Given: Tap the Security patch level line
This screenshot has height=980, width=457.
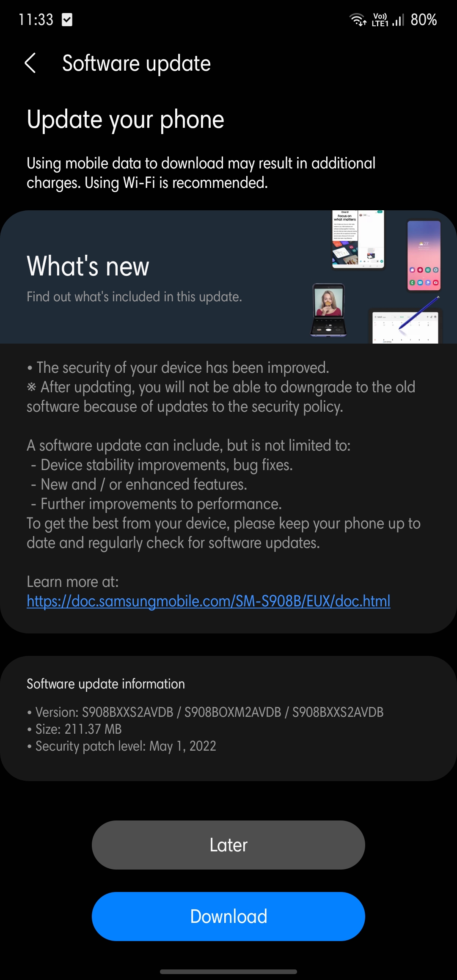Looking at the screenshot, I should click(x=121, y=746).
